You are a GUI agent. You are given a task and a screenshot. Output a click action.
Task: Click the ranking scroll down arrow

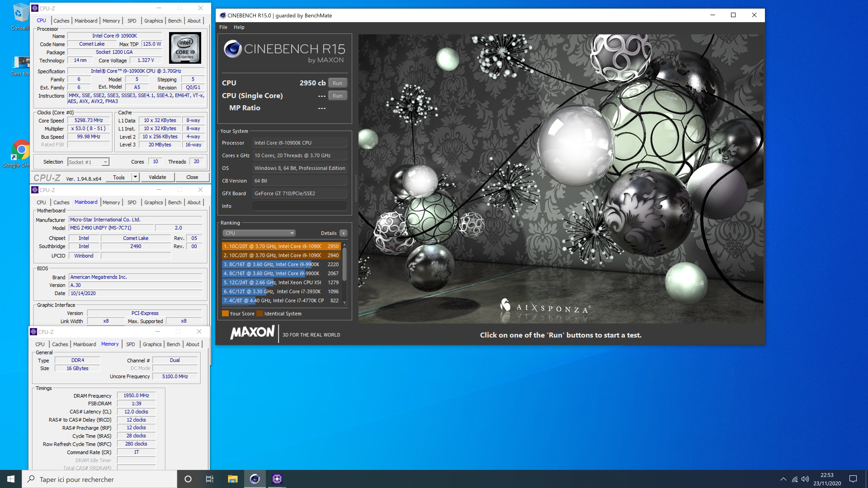[344, 303]
